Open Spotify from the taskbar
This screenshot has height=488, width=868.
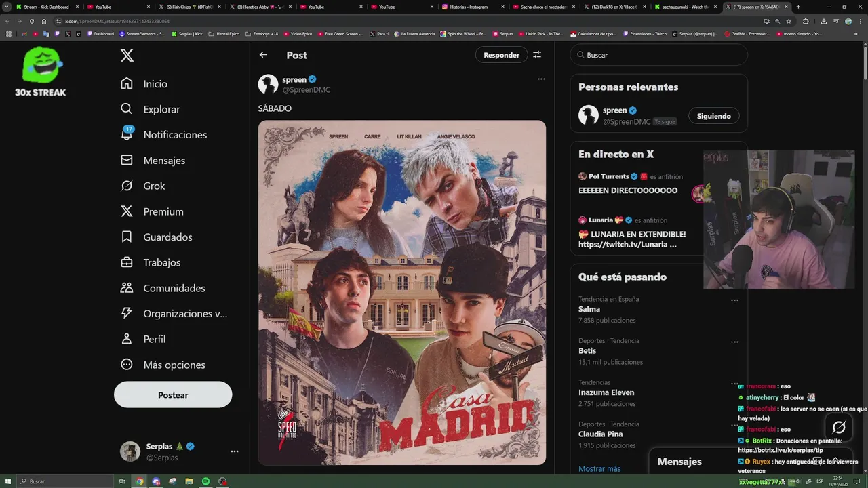(x=205, y=481)
